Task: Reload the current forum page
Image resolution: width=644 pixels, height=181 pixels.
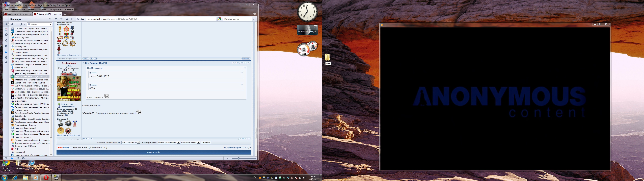Action: pos(67,19)
